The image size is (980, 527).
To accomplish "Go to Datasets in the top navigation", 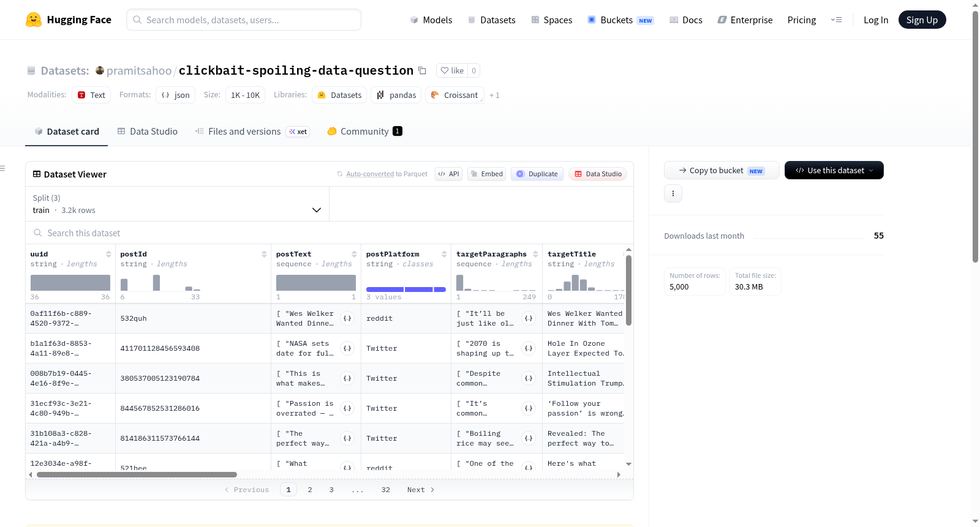I will (x=492, y=20).
